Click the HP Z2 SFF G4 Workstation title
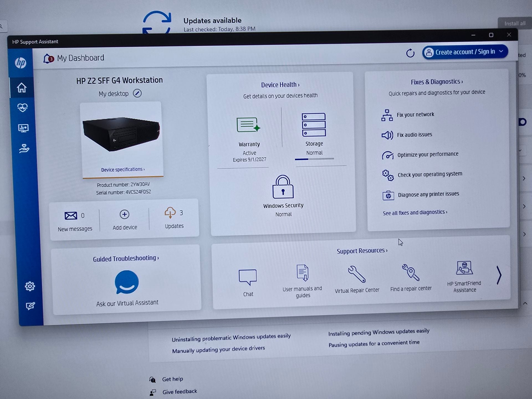 [x=119, y=80]
